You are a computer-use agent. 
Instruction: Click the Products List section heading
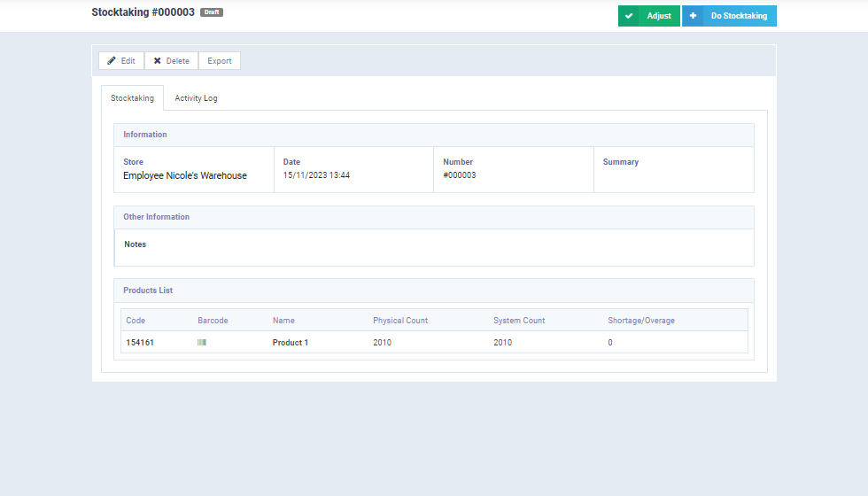[x=148, y=291]
